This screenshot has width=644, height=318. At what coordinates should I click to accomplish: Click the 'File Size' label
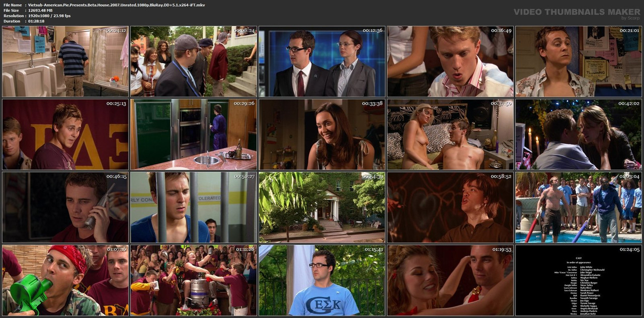pyautogui.click(x=11, y=11)
